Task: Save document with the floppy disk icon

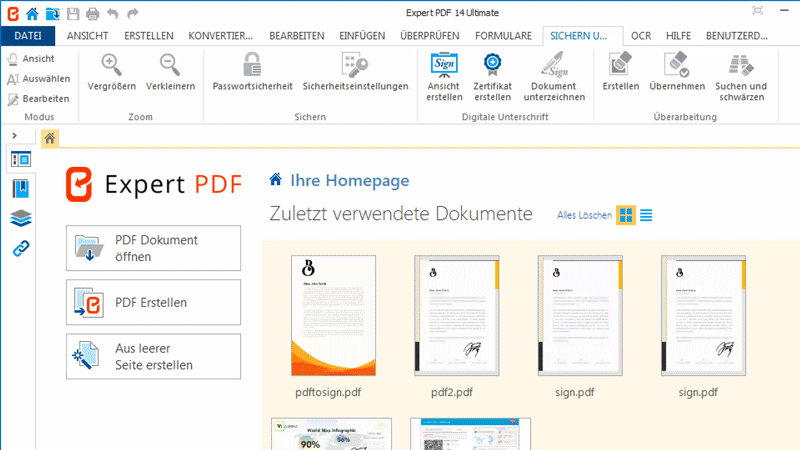Action: tap(73, 14)
